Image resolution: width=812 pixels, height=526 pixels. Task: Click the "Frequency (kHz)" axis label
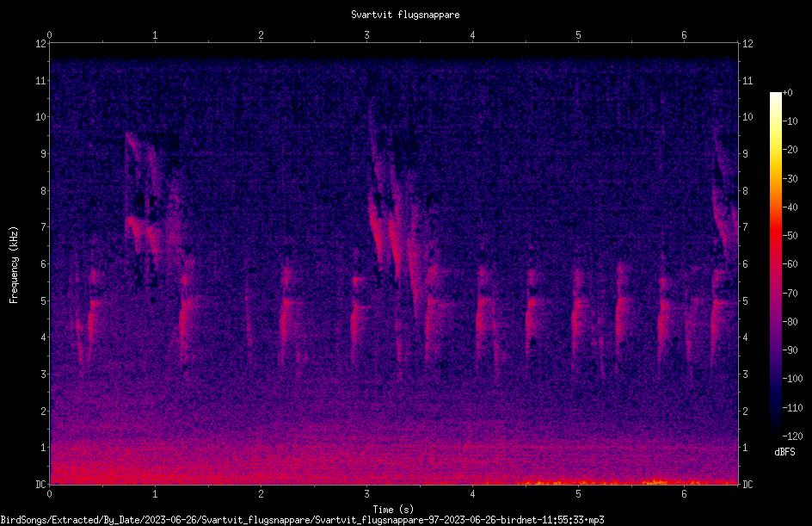14,265
